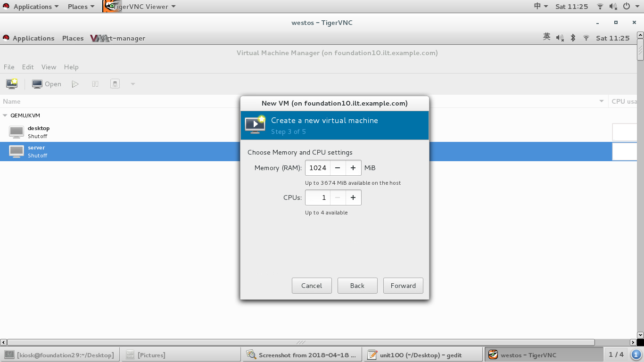Click the Shut Down toolbar icon
This screenshot has width=644, height=362.
[115, 84]
